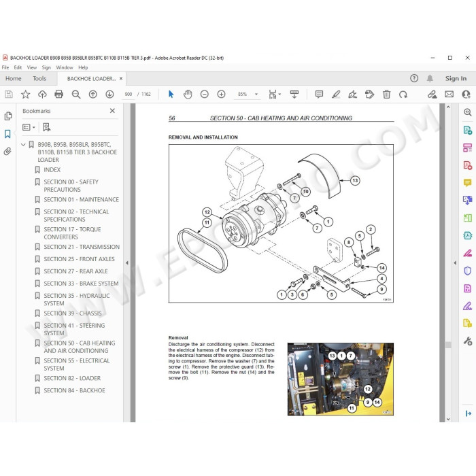The width and height of the screenshot is (476, 476).
Task: Open SECTION 33 - BRAKE SYSTEM bookmark
Action: pyautogui.click(x=81, y=284)
